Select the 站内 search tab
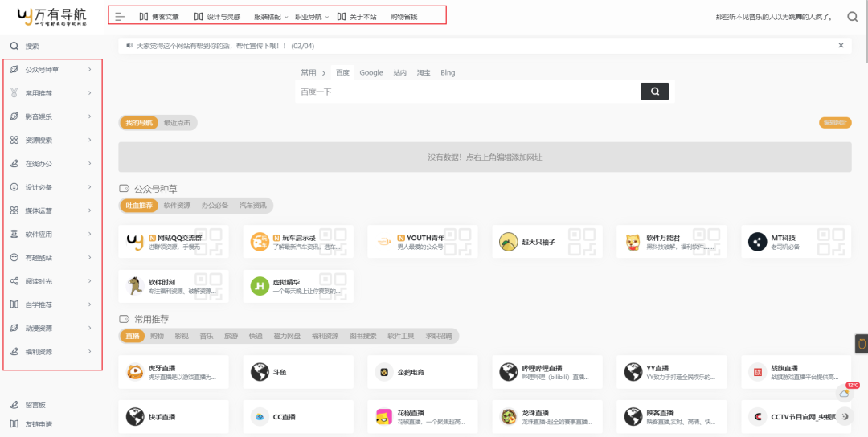 399,72
